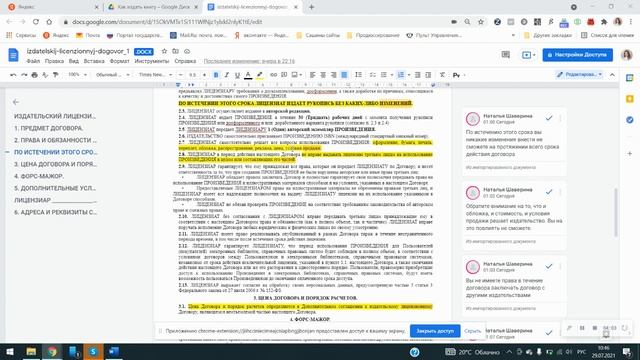Screen dimensions: 640x360
Task: Toggle justified alignment
Action: point(344,75)
